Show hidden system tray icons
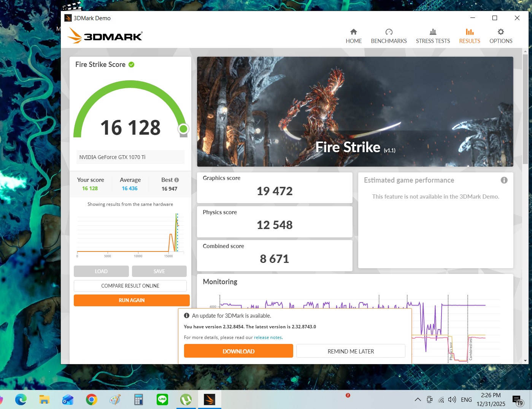532x409 pixels. click(x=418, y=399)
